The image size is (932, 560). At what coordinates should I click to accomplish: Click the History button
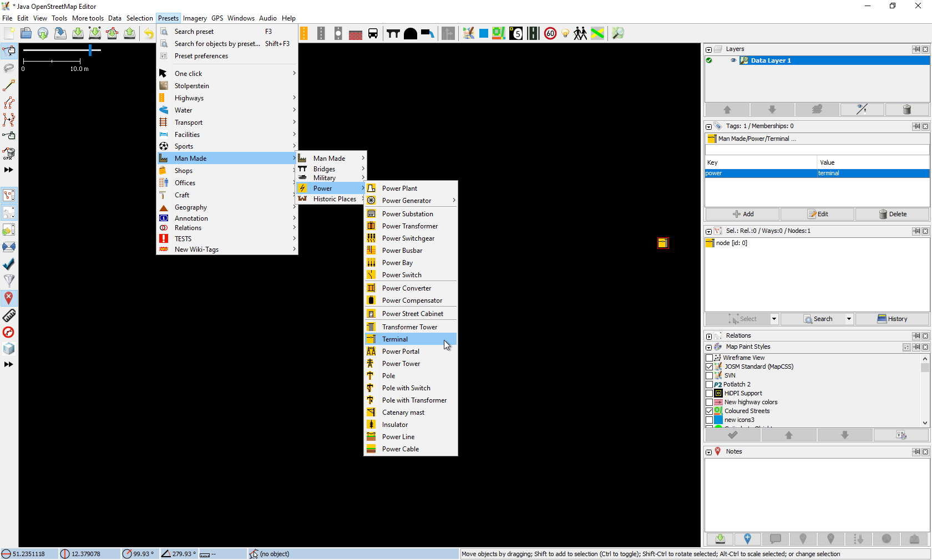click(892, 319)
